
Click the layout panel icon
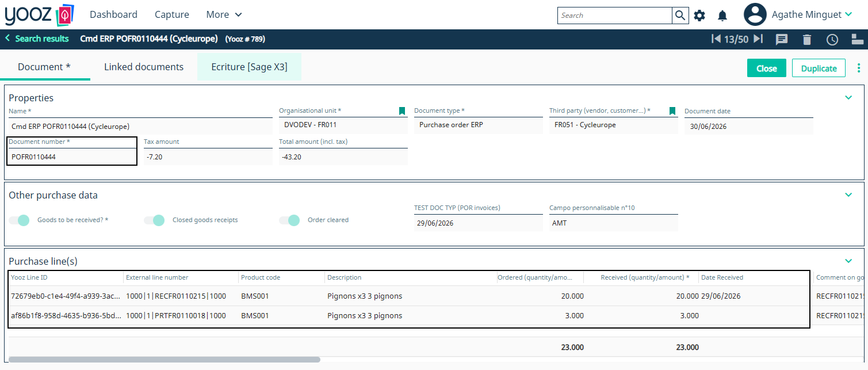(x=857, y=39)
